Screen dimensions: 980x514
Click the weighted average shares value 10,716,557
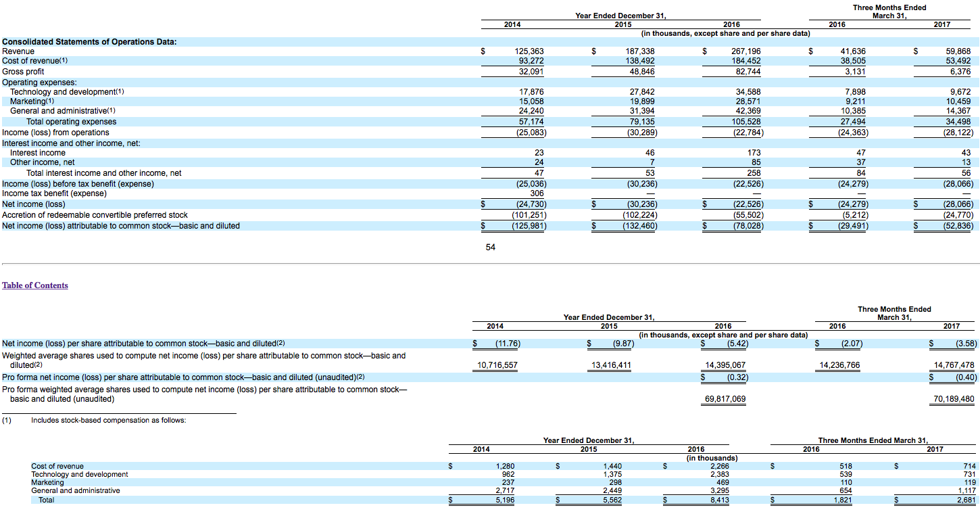(497, 365)
